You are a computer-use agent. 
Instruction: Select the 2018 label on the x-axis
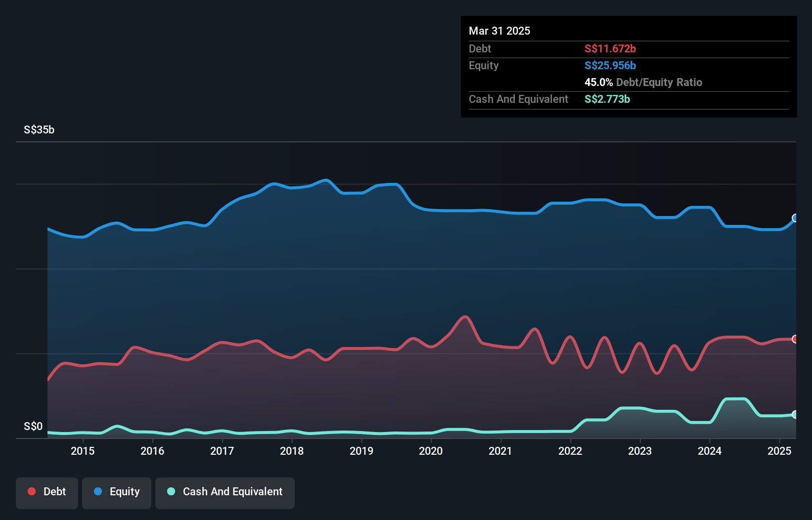coord(292,451)
